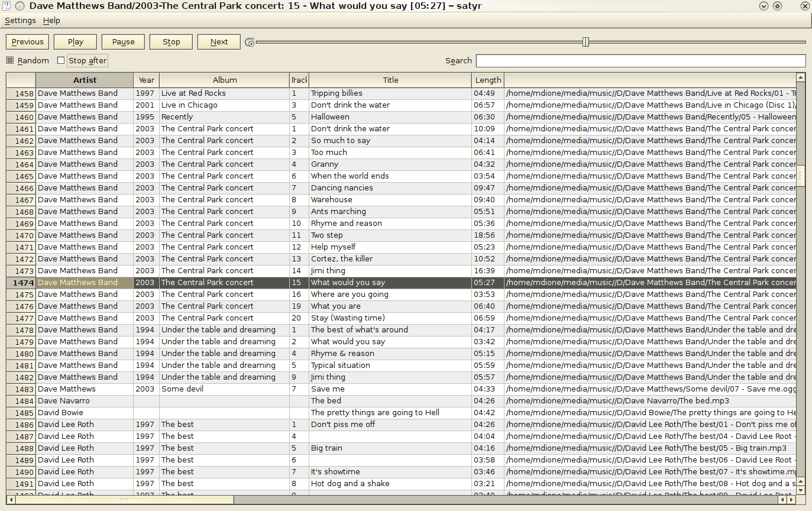Image resolution: width=812 pixels, height=511 pixels.
Task: Select 'Don't piss me off' song
Action: coord(343,425)
